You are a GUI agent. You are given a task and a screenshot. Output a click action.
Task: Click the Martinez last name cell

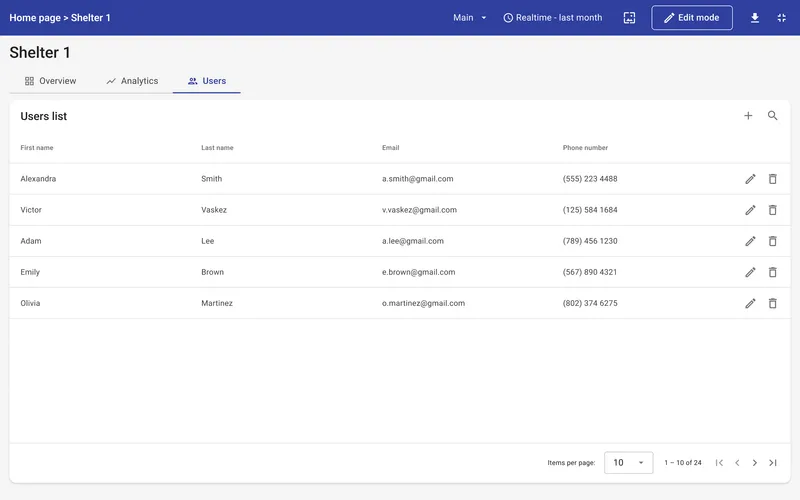coord(217,304)
